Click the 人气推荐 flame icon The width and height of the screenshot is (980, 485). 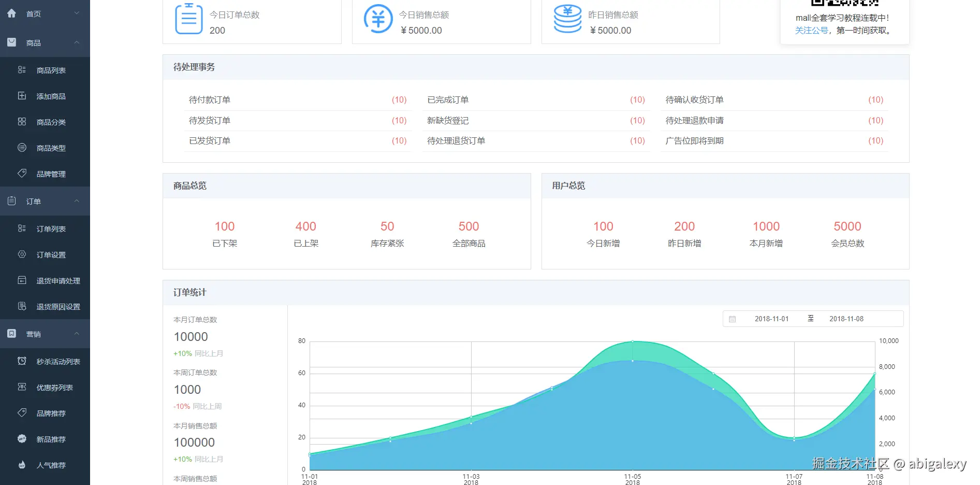(x=22, y=465)
